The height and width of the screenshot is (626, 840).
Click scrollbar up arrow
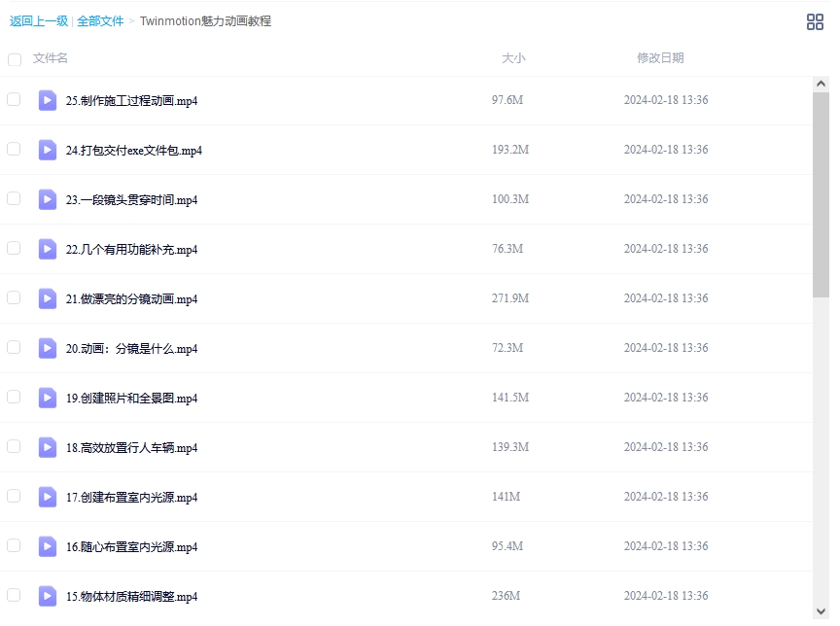point(821,84)
